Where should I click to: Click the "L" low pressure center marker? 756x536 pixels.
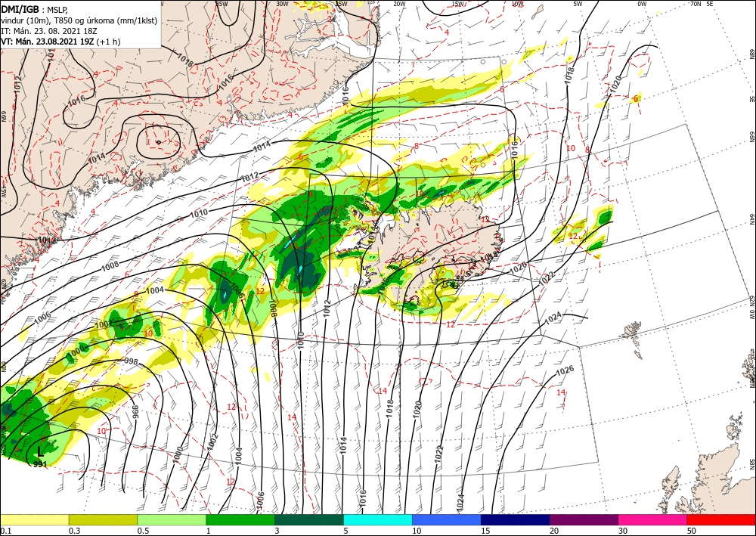[x=41, y=452]
